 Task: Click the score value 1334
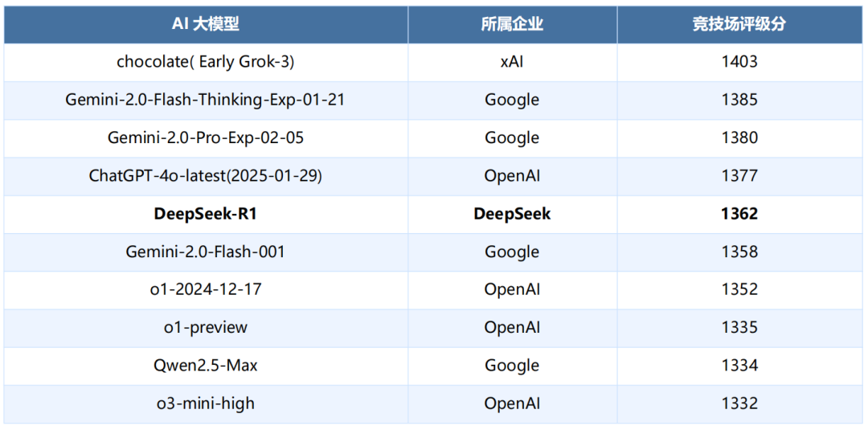click(739, 366)
